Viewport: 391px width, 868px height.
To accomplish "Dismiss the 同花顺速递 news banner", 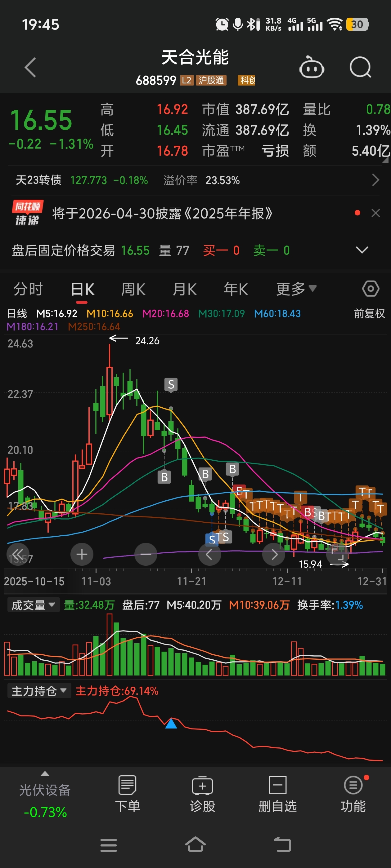I will point(375,213).
